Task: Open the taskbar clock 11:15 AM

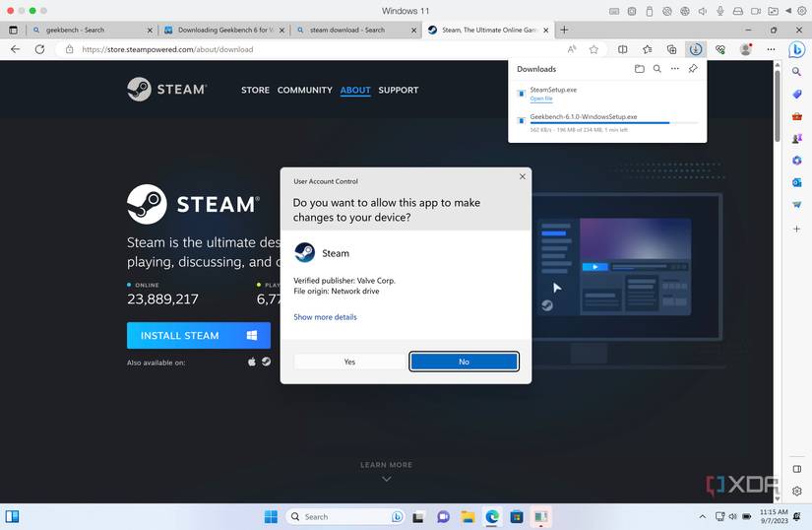Action: pyautogui.click(x=774, y=516)
